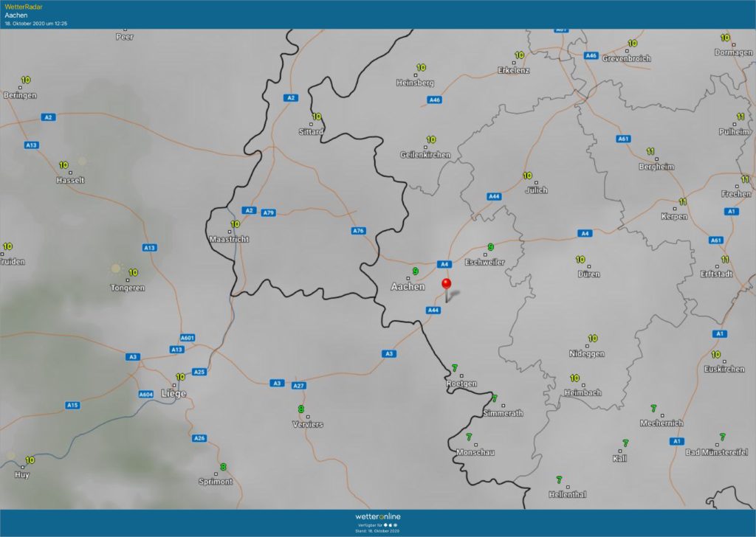Select the Verviers city label
Viewport: 756px width, 537px height.
[308, 425]
